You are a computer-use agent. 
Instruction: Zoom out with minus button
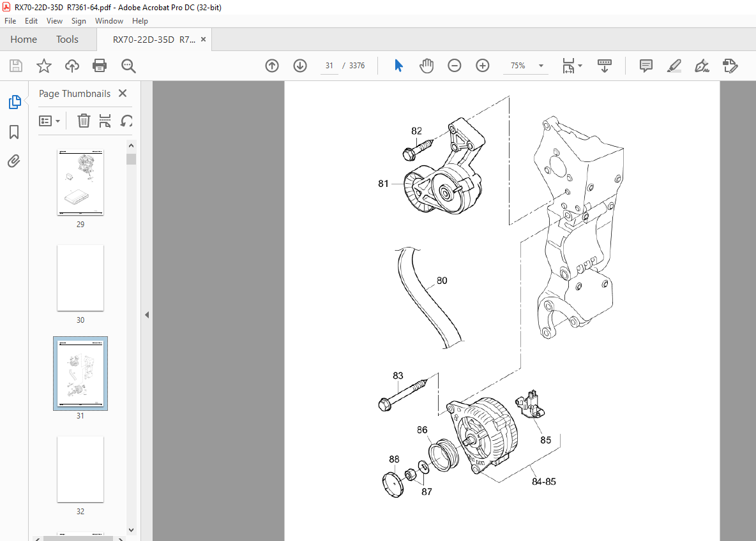(454, 66)
